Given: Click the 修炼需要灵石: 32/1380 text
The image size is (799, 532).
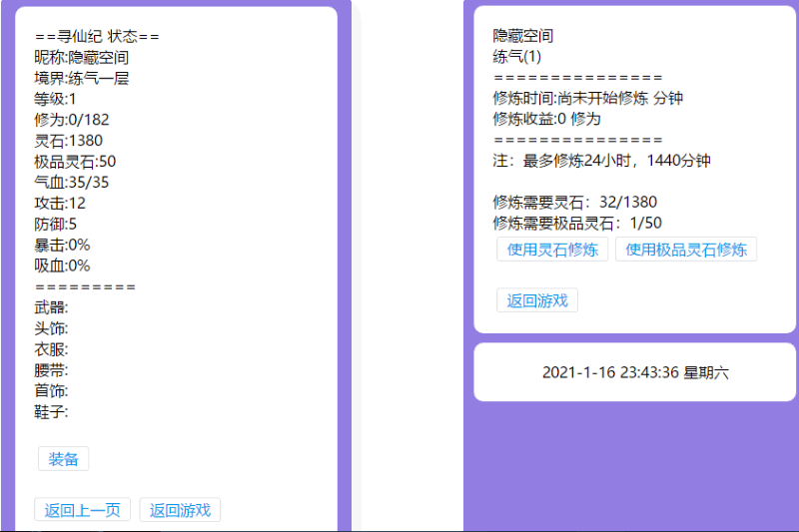Looking at the screenshot, I should pos(575,202).
